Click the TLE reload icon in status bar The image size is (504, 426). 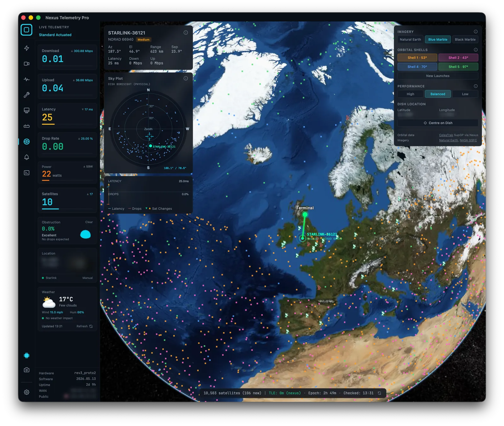(380, 393)
